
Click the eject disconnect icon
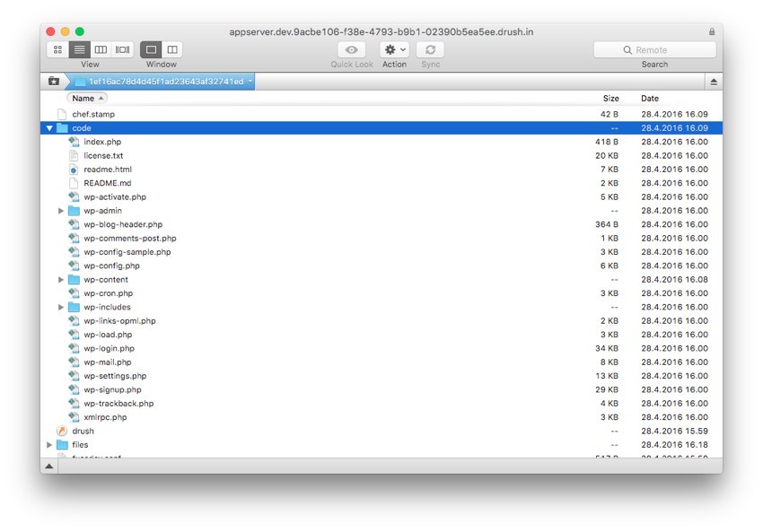[x=714, y=82]
